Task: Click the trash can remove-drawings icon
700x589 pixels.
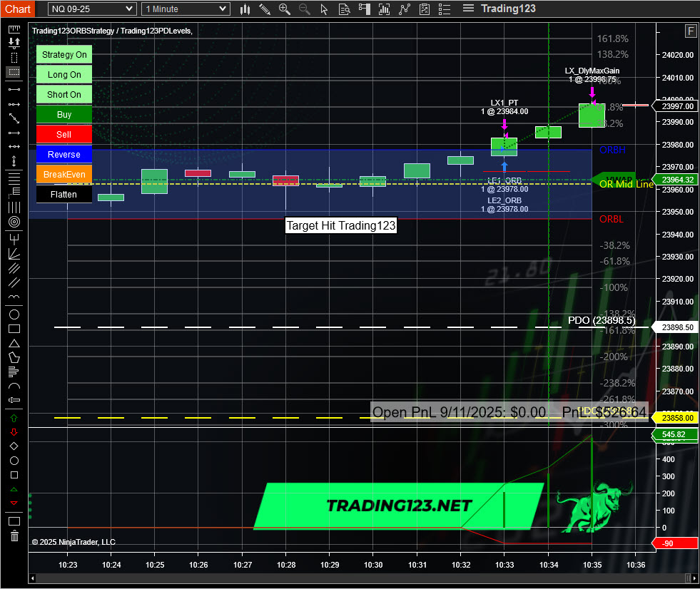Action: [x=14, y=536]
